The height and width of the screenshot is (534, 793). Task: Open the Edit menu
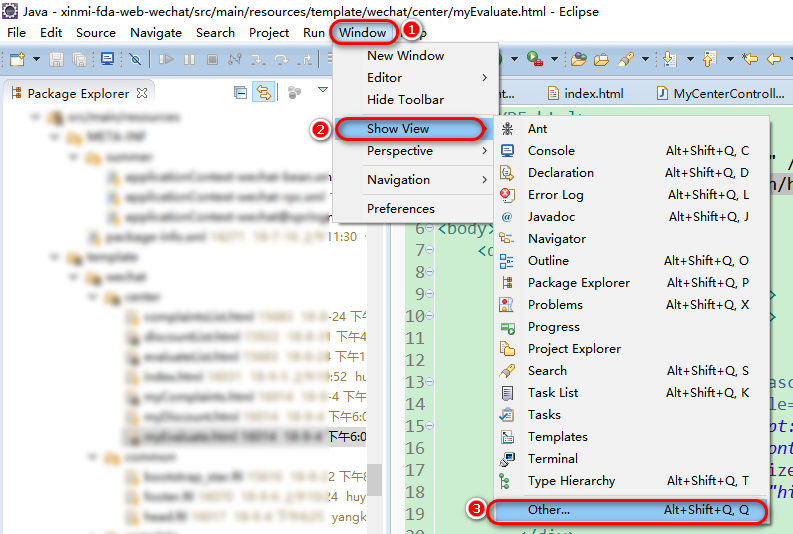[51, 33]
